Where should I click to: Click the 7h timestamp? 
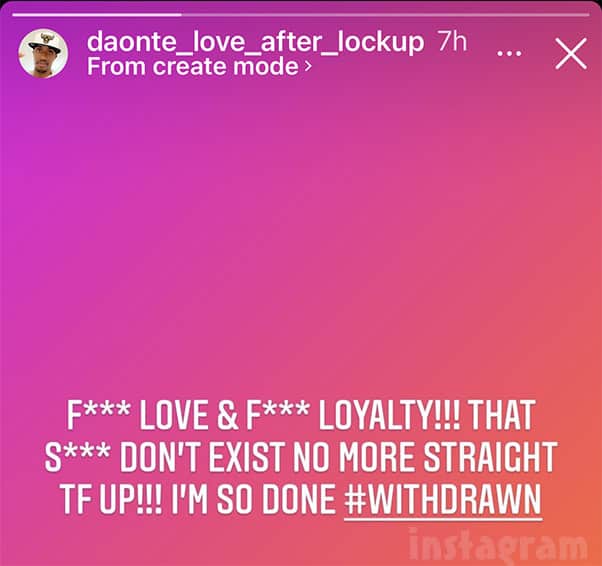452,41
